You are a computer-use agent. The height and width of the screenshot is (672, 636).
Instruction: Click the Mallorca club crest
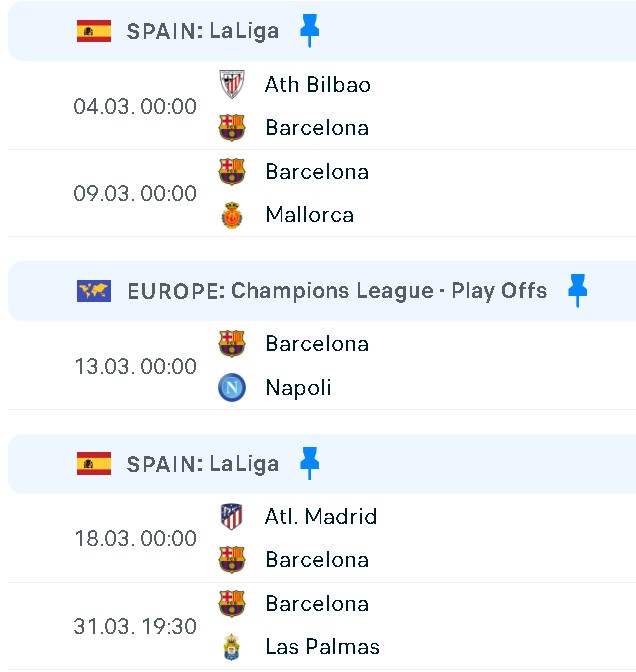(232, 215)
